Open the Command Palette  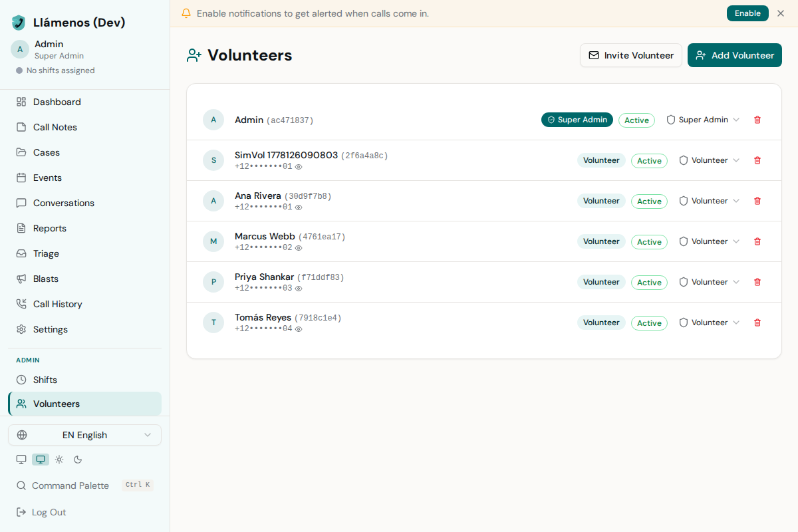coord(84,485)
